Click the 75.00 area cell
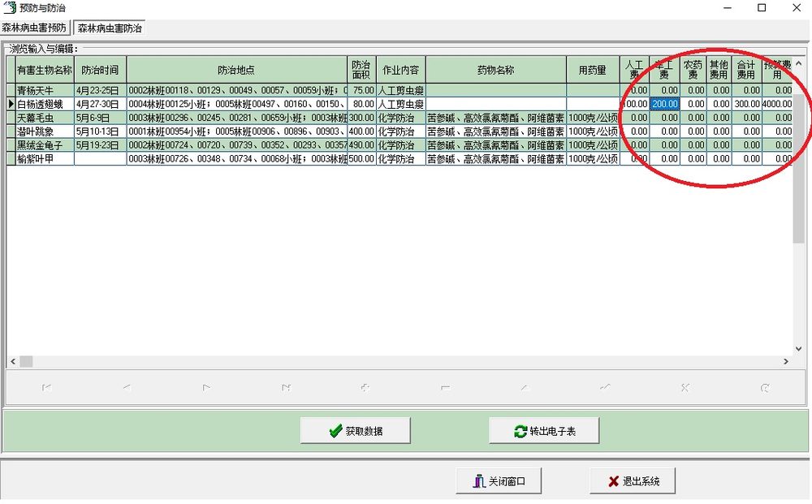This screenshot has width=812, height=504. (362, 91)
